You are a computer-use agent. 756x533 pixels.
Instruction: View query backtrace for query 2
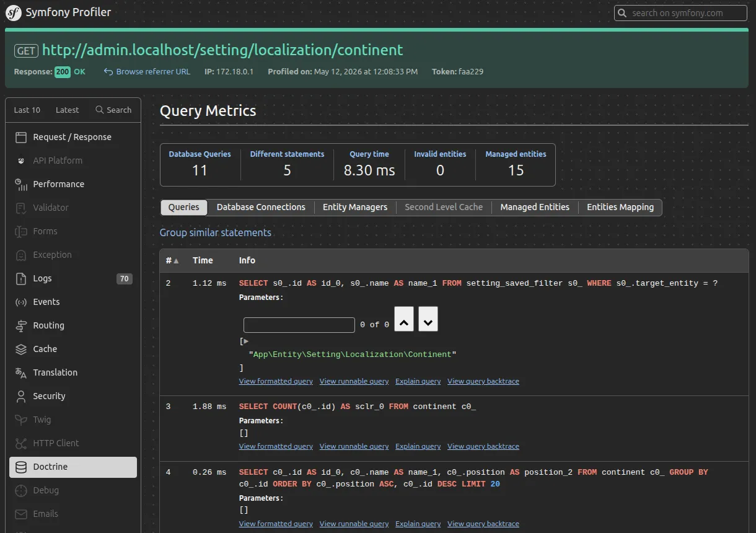pyautogui.click(x=483, y=381)
